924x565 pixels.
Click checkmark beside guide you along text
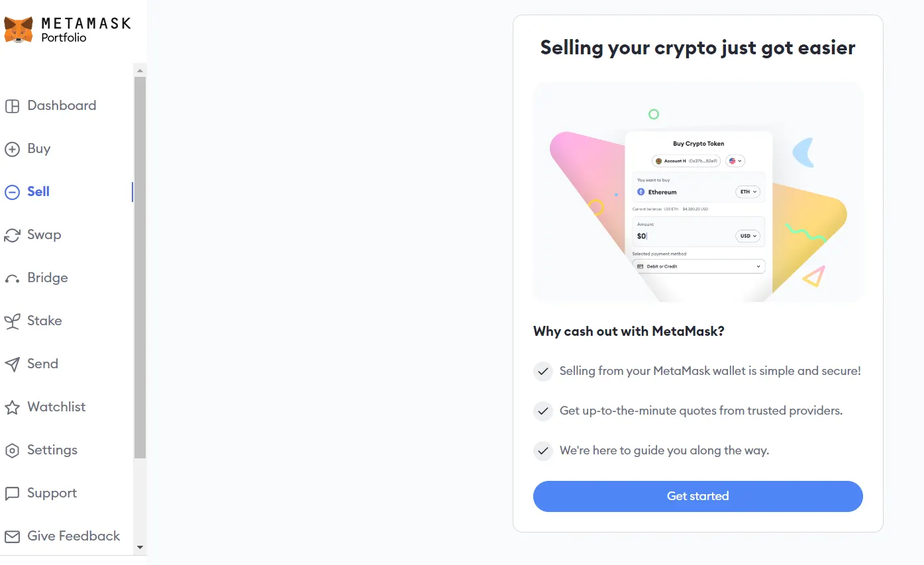[x=543, y=451]
